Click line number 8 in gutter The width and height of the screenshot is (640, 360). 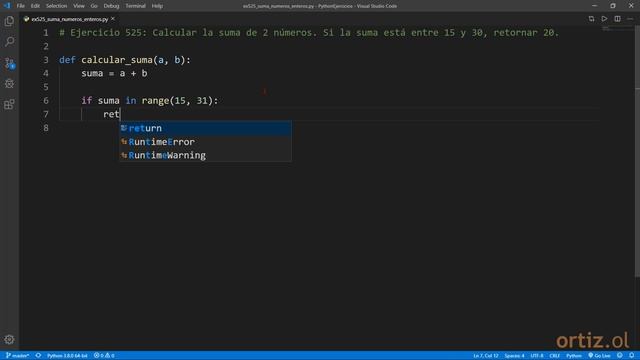(46, 128)
